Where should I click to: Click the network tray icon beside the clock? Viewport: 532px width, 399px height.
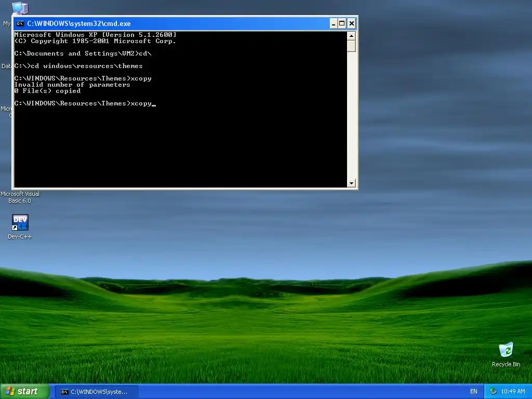tap(494, 392)
